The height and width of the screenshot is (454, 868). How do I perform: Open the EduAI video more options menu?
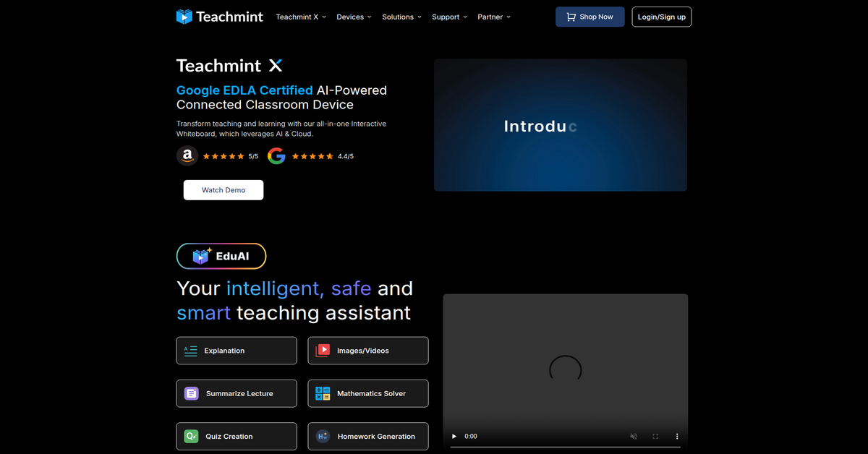[677, 437]
